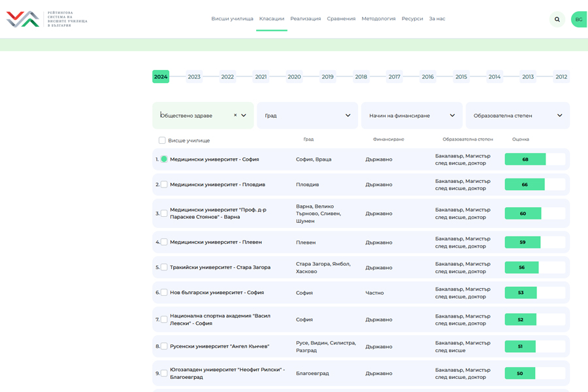
Task: View the 2015 ranking year
Action: click(x=461, y=76)
